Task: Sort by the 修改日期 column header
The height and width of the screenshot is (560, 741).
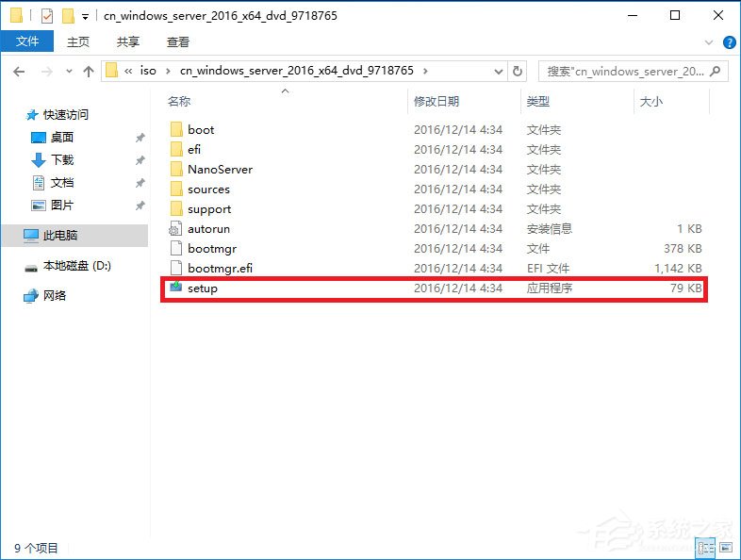Action: [x=436, y=101]
